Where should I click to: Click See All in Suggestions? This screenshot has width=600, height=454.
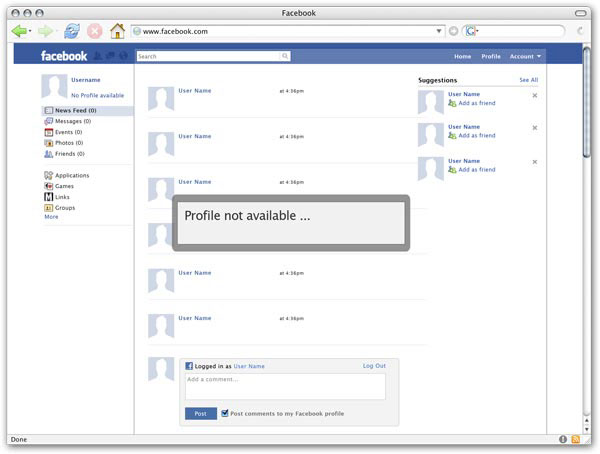tap(528, 80)
